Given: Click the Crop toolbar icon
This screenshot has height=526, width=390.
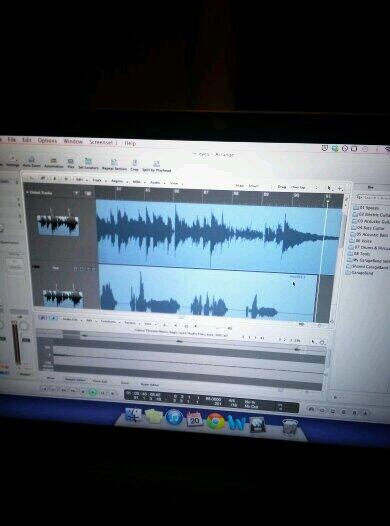Looking at the screenshot, I should coord(134,165).
